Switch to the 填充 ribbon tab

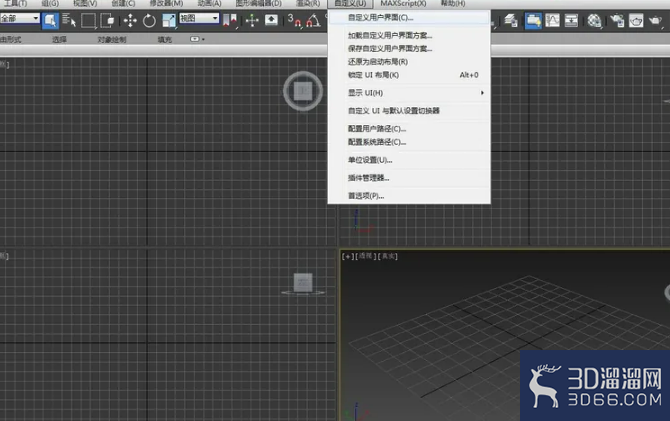165,39
